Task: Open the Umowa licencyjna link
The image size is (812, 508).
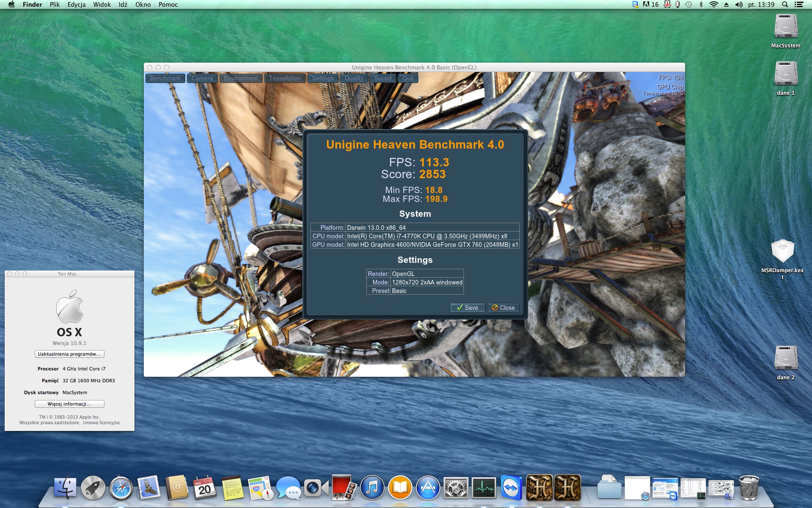Action: 101,422
